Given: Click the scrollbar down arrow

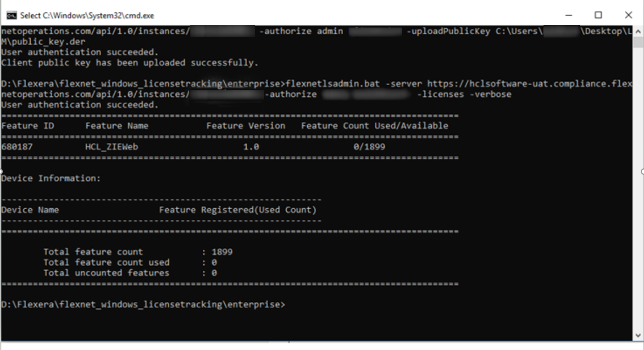Looking at the screenshot, I should point(638,335).
